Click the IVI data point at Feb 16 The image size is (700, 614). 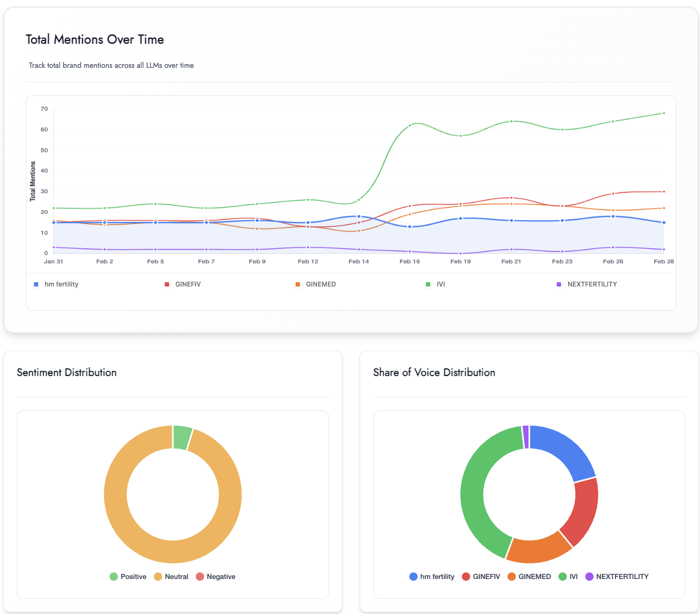point(410,125)
